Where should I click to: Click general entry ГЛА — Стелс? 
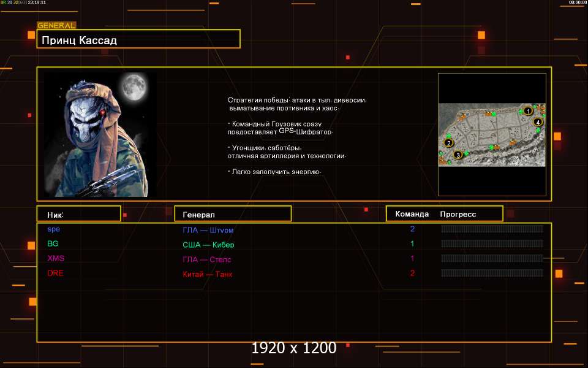(207, 259)
